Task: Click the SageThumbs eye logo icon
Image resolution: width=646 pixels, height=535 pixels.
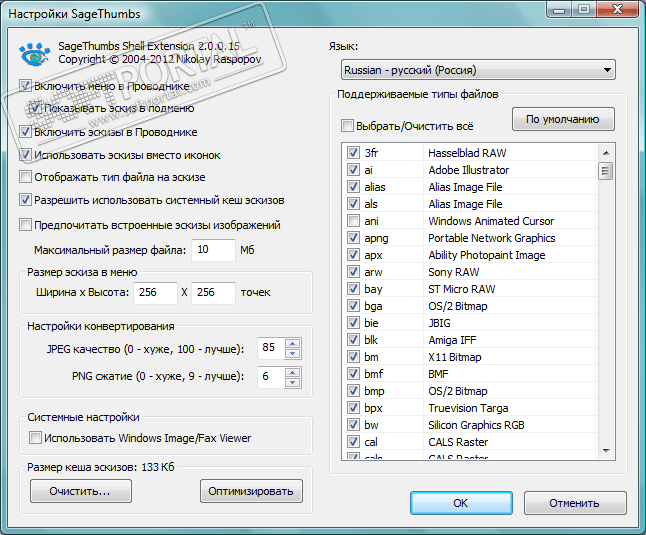Action: 35,54
